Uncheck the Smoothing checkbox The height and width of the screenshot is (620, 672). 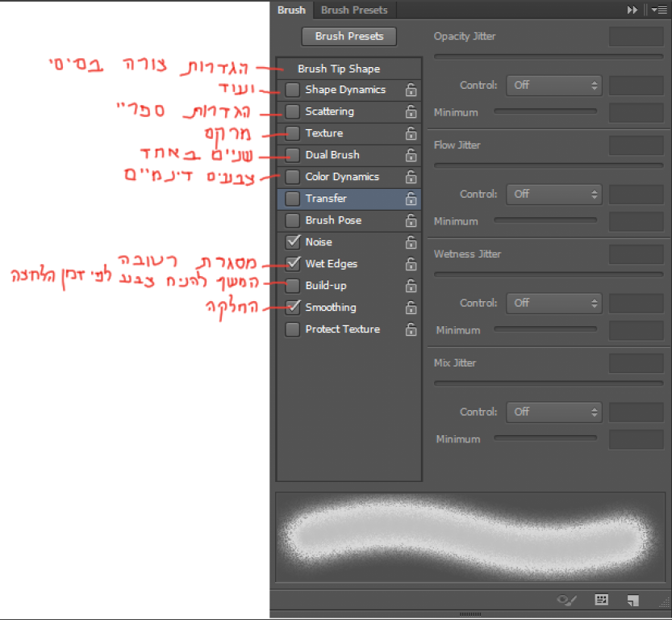click(x=292, y=308)
